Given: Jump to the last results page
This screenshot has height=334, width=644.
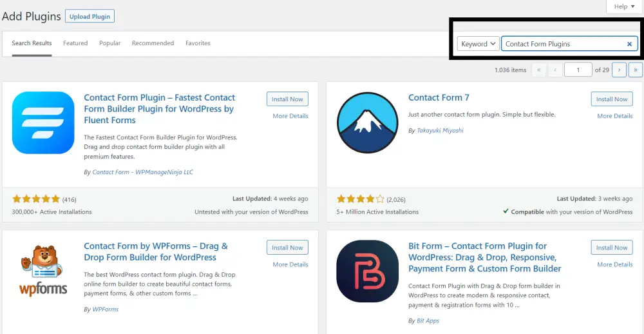Looking at the screenshot, I should pos(636,70).
